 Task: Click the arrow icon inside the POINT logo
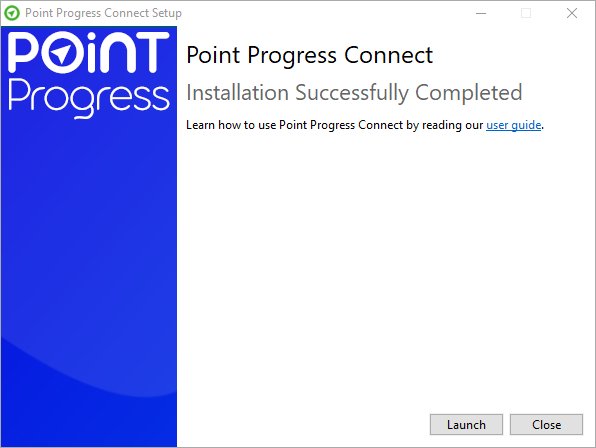61,54
